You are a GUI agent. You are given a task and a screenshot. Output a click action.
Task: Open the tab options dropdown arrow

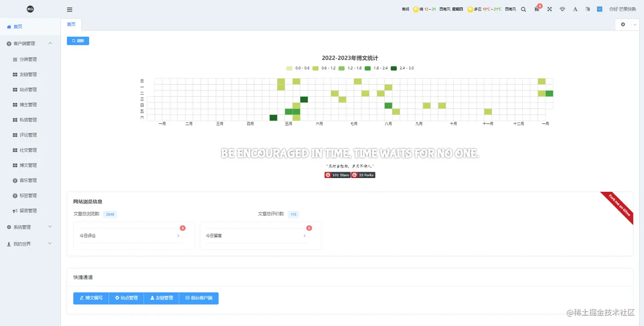[x=635, y=25]
